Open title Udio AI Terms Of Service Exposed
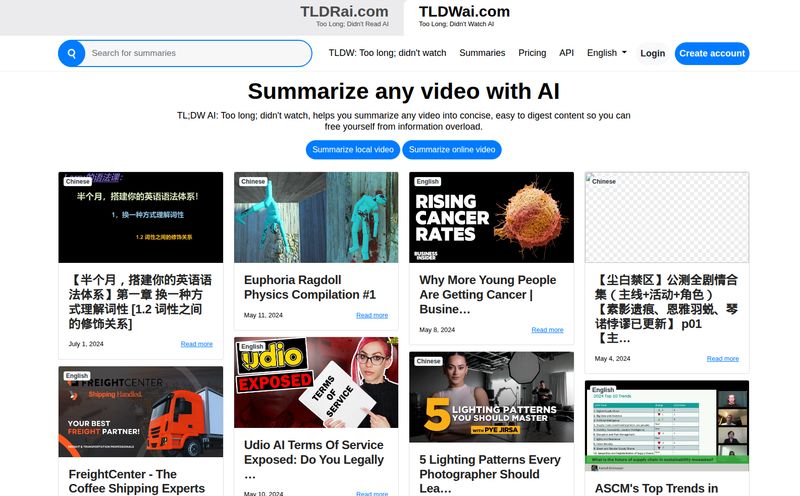Viewport: 800px width, 496px height. pyautogui.click(x=314, y=459)
